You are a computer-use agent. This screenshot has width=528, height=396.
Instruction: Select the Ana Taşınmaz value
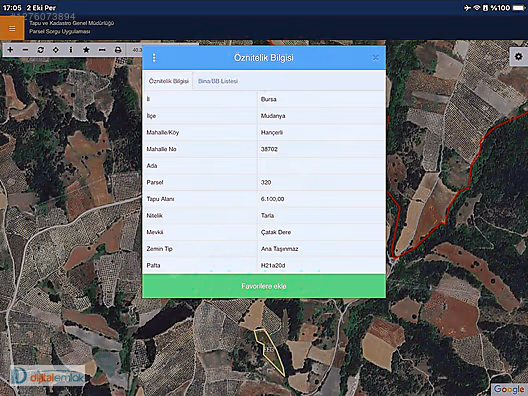pos(321,249)
